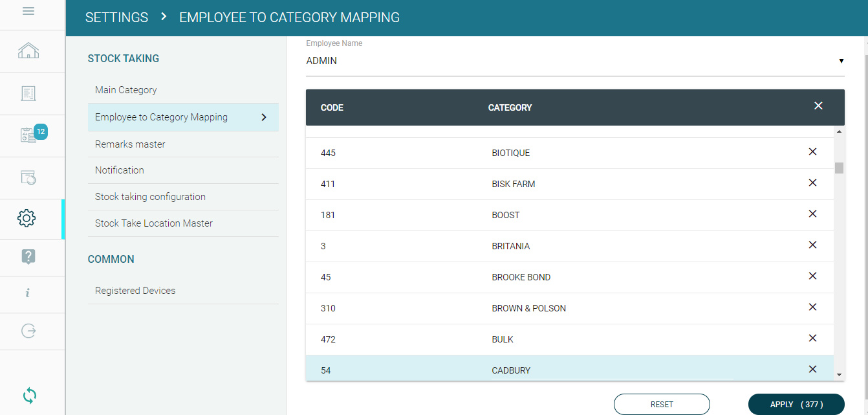Click the APPLY (377) button
Image resolution: width=868 pixels, height=415 pixels.
pyautogui.click(x=796, y=404)
